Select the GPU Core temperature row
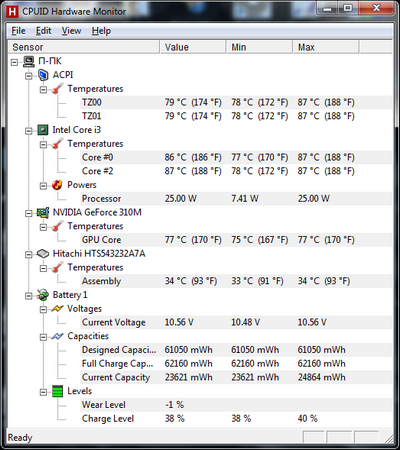The image size is (400, 450). coord(236,240)
